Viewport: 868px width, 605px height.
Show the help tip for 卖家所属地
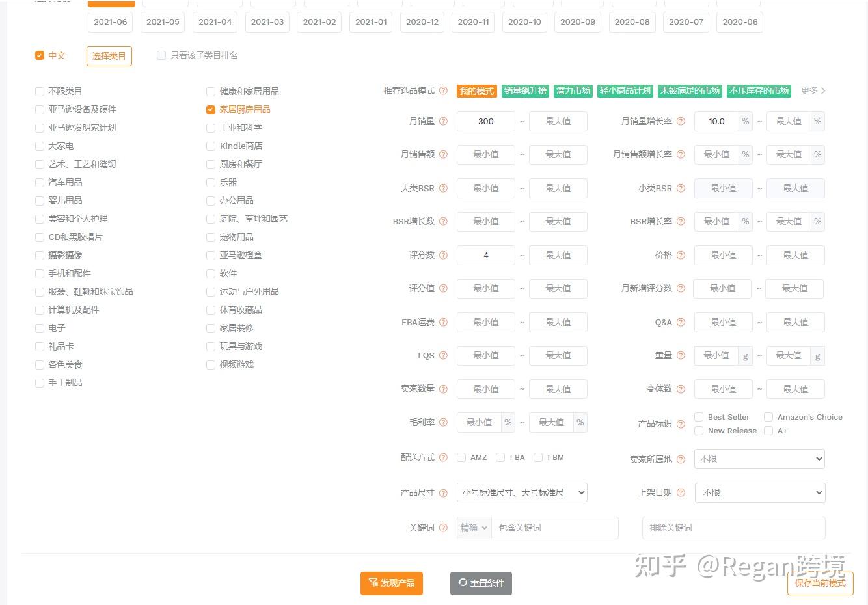tap(681, 459)
